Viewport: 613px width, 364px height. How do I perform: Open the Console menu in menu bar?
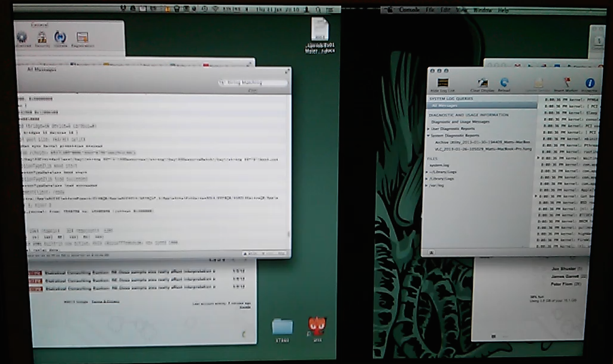[409, 10]
